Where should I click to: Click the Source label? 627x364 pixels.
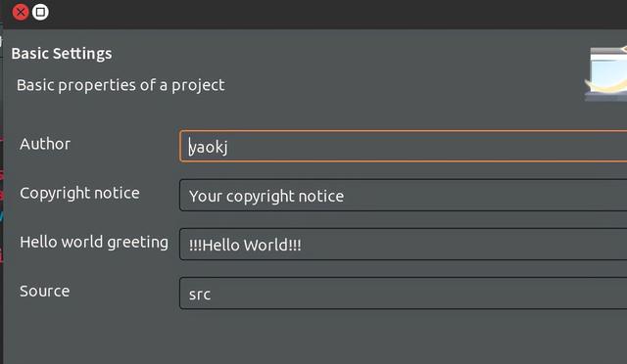pyautogui.click(x=44, y=291)
